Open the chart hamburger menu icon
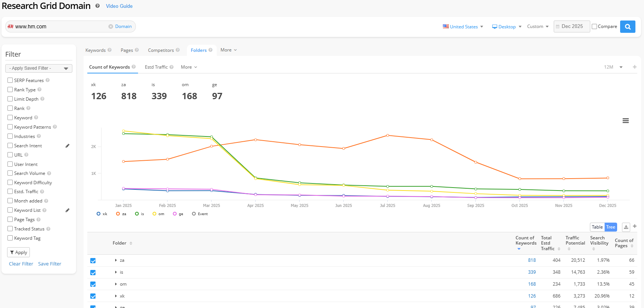Viewport: 644px width, 308px height. 626,121
